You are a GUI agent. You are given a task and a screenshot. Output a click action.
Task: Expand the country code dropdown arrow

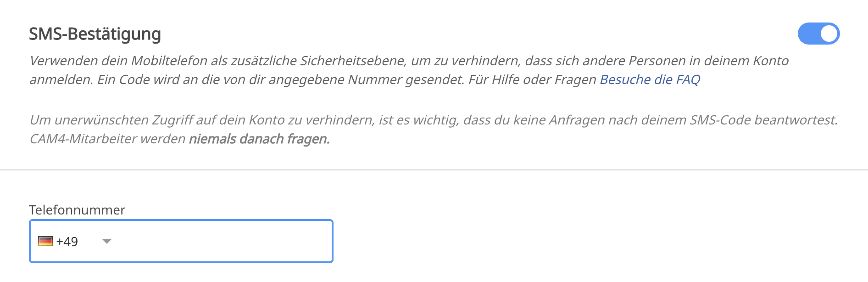point(107,242)
